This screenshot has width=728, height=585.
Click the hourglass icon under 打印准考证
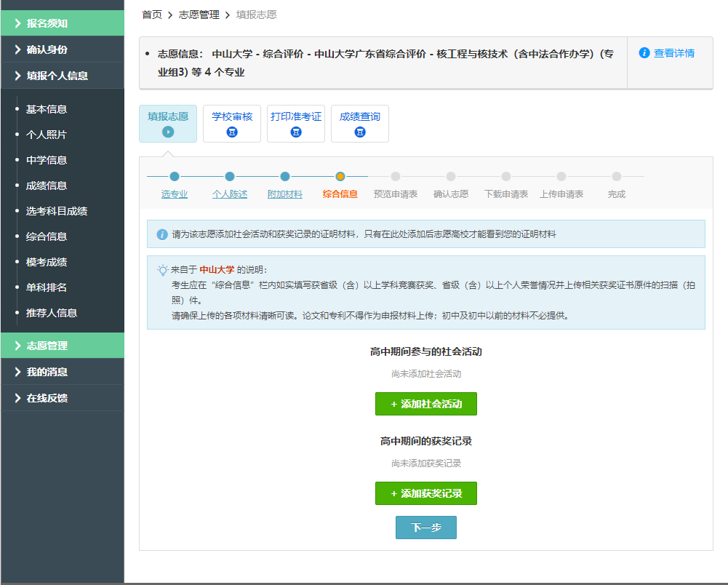(296, 132)
